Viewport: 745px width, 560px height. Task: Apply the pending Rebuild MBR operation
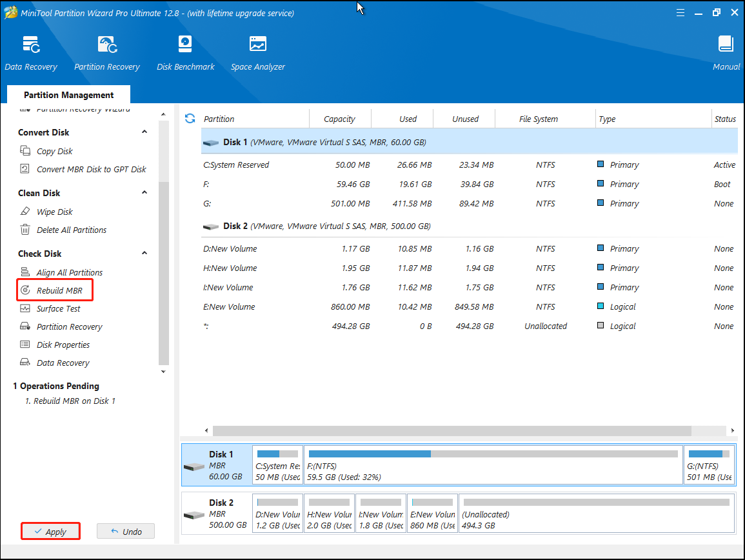click(x=50, y=531)
